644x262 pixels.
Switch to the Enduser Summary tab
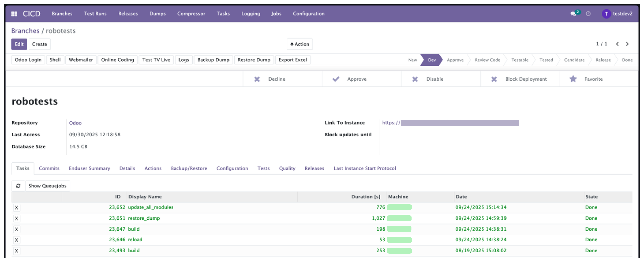point(89,168)
